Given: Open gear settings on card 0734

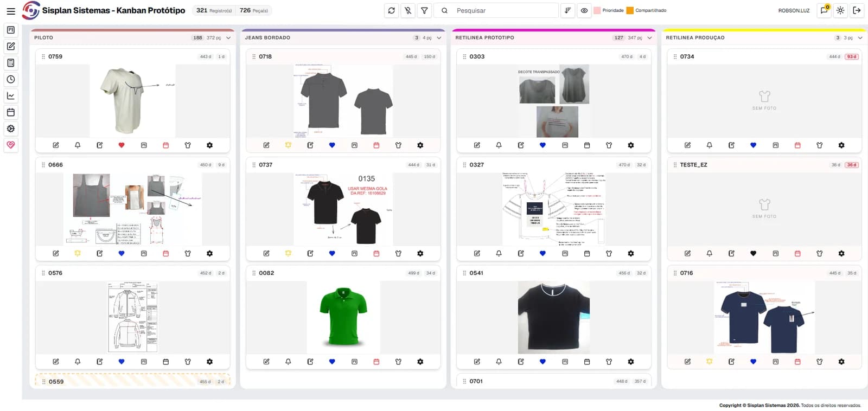Looking at the screenshot, I should 841,145.
